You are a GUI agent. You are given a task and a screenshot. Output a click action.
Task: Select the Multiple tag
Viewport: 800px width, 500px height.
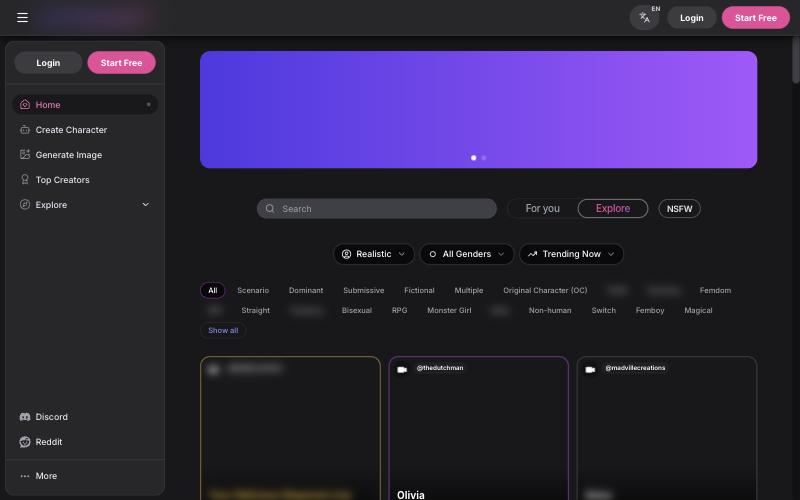[469, 290]
